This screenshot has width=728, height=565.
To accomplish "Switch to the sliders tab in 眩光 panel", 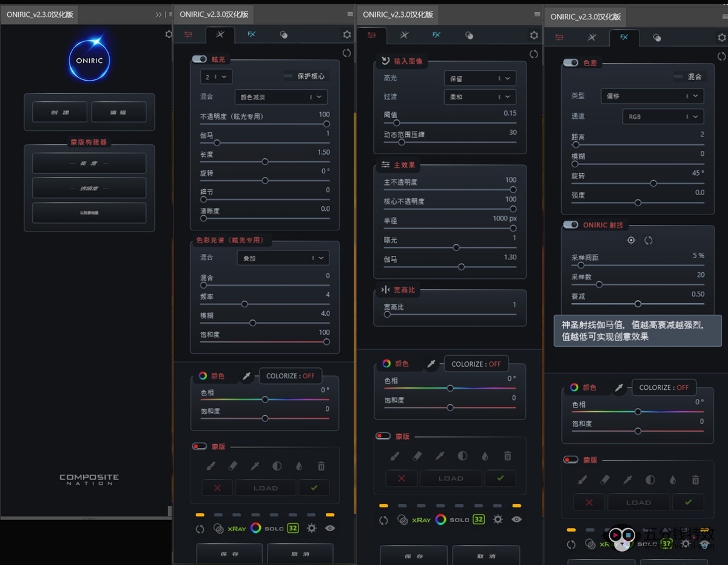I will pos(188,35).
